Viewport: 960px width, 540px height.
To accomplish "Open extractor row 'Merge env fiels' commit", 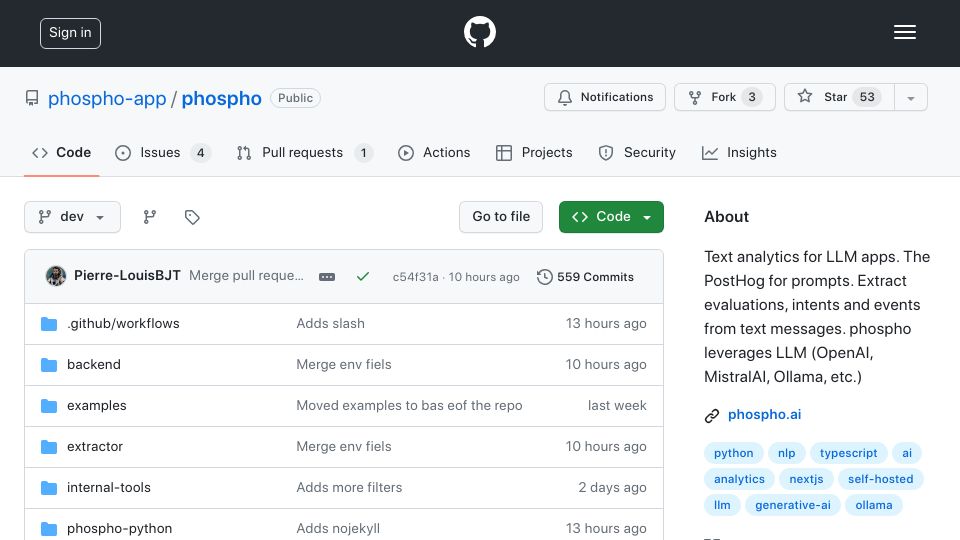I will click(x=343, y=446).
